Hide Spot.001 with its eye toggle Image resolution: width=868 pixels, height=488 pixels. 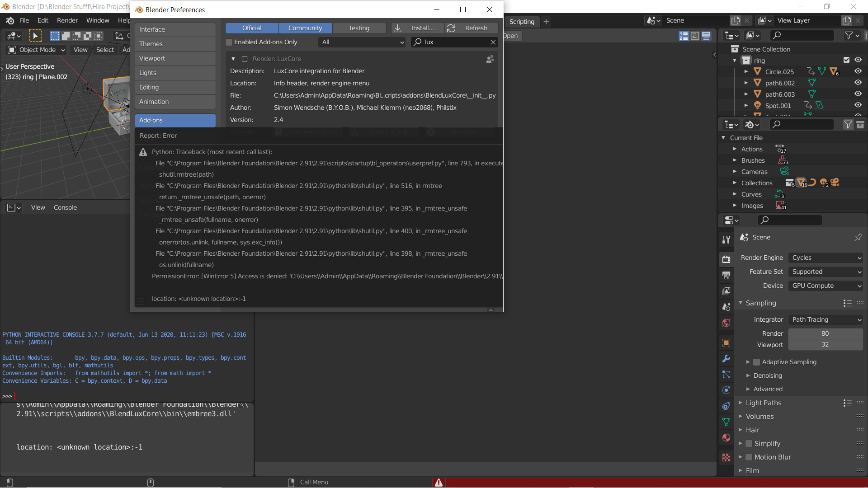click(x=859, y=105)
